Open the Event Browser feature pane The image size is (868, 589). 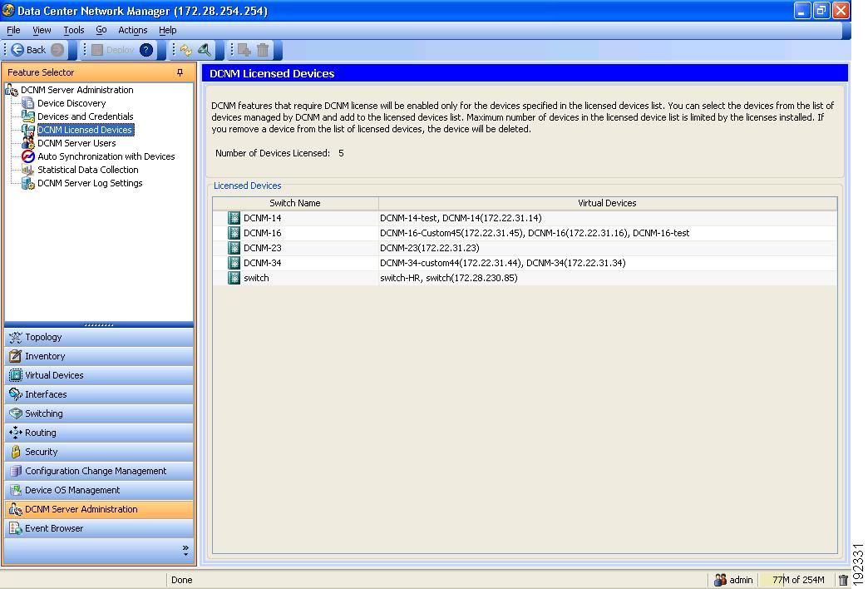[x=54, y=528]
